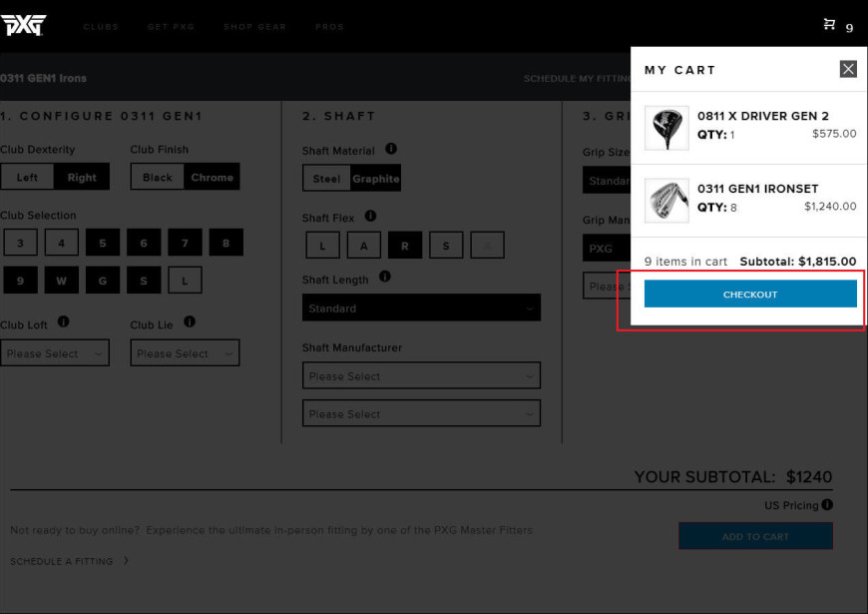Show Shaft Material info tooltip
This screenshot has width=868, height=614.
(391, 149)
